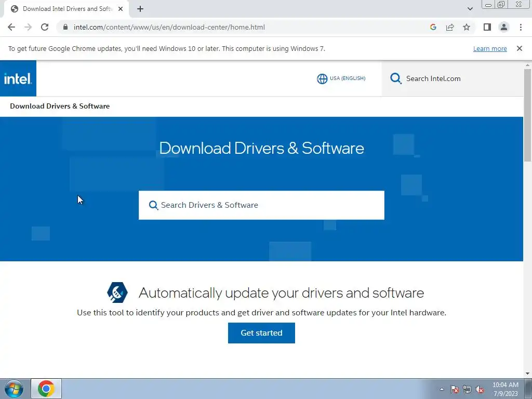The width and height of the screenshot is (532, 399).
Task: Dismiss the Windows 7 update notice
Action: tap(520, 48)
